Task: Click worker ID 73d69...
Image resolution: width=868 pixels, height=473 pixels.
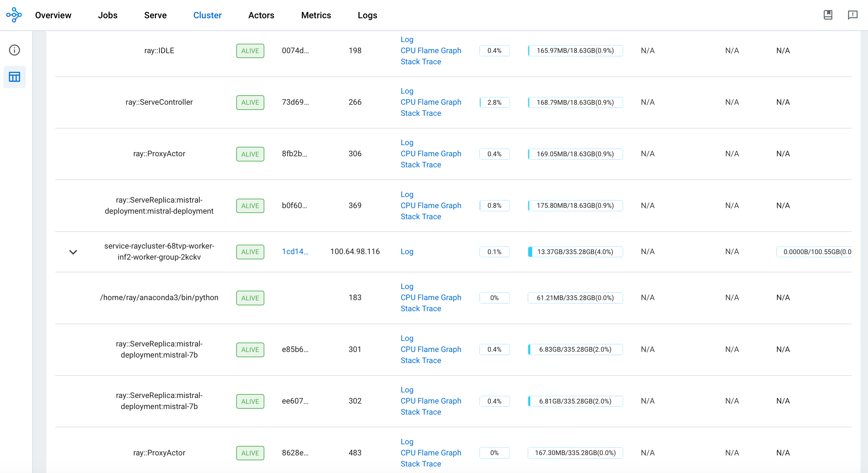Action: pos(296,102)
